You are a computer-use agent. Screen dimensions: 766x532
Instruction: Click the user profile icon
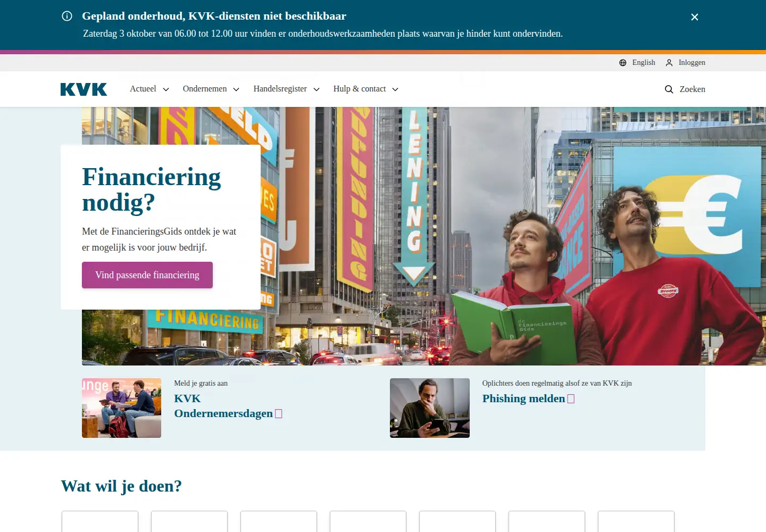point(669,63)
